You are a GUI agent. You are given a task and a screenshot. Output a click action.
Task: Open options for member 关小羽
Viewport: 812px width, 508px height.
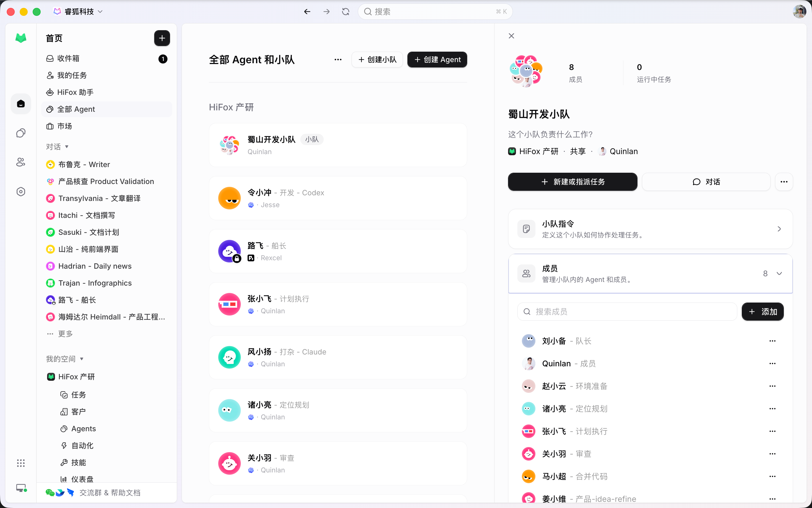[x=773, y=454]
